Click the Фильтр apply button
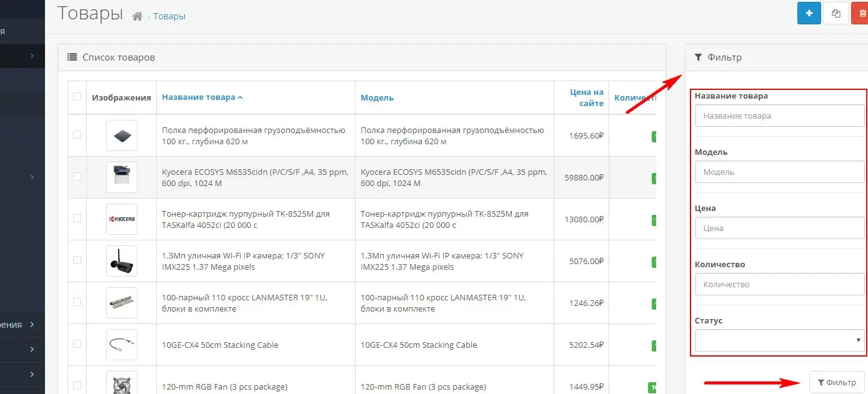Viewport: 868px width, 394px height. click(x=837, y=382)
